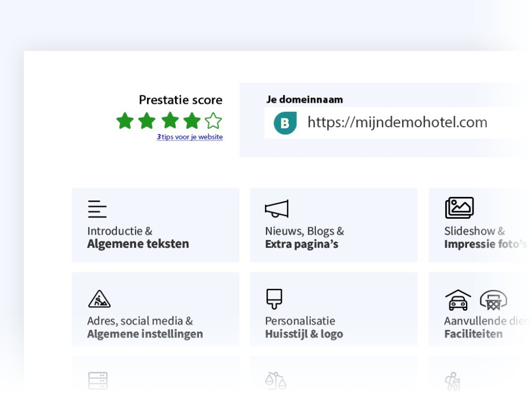Open Introductie & Algemene teksten

(155, 225)
